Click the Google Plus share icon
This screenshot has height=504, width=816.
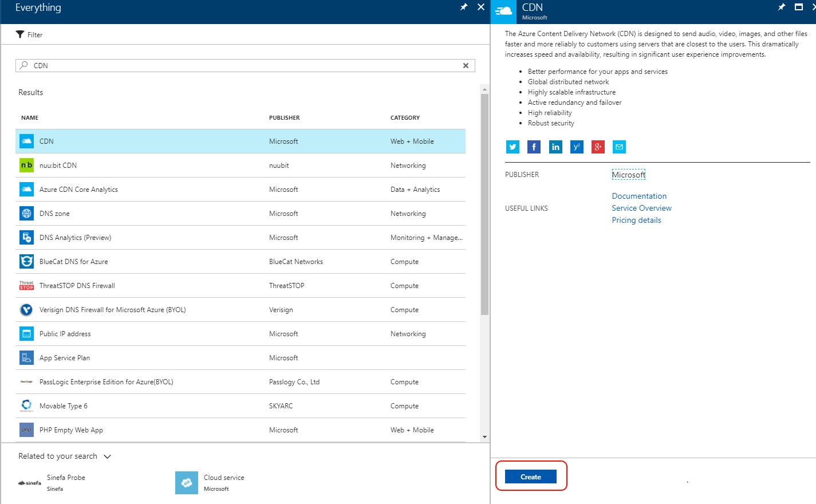point(598,147)
